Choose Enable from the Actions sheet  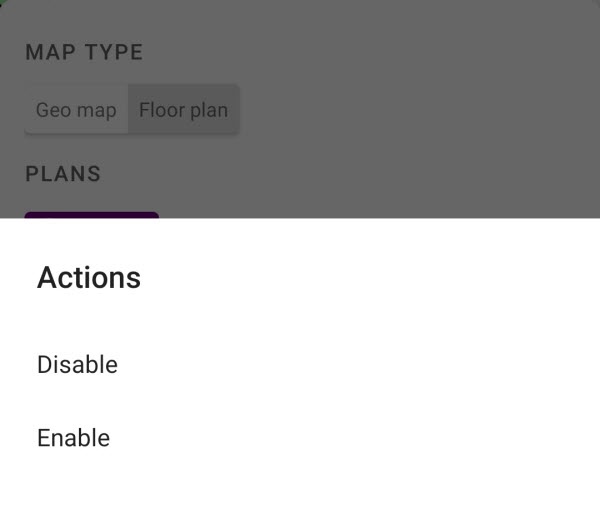click(74, 438)
